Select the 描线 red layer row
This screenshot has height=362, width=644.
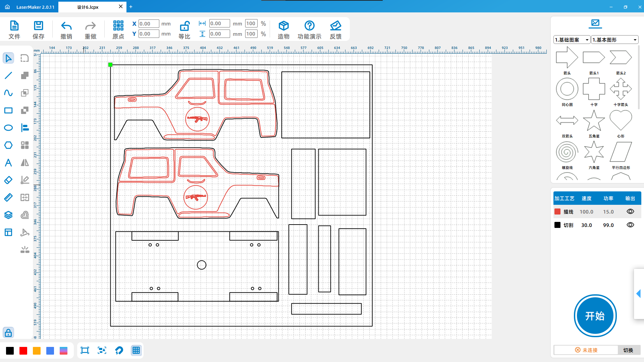tap(597, 212)
